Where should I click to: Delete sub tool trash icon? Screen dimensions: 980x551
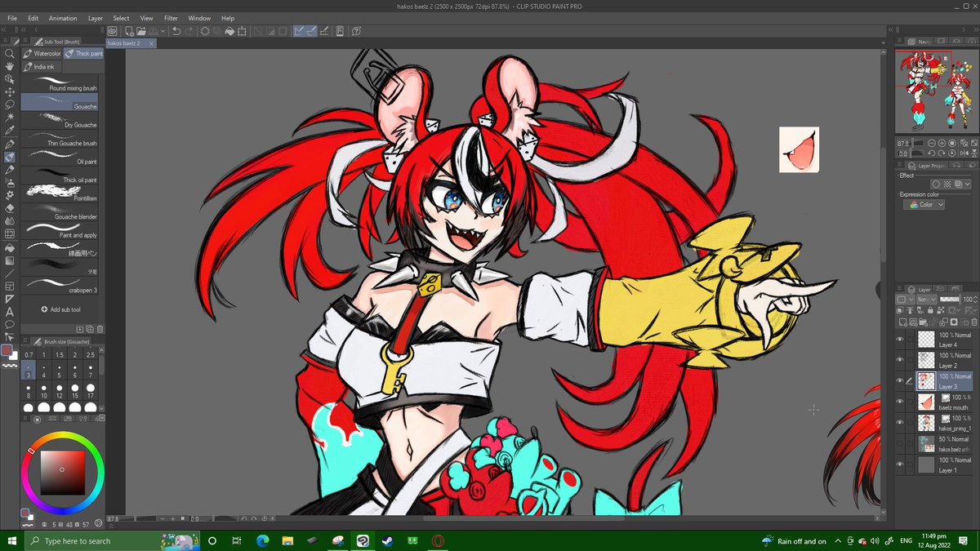click(x=100, y=329)
